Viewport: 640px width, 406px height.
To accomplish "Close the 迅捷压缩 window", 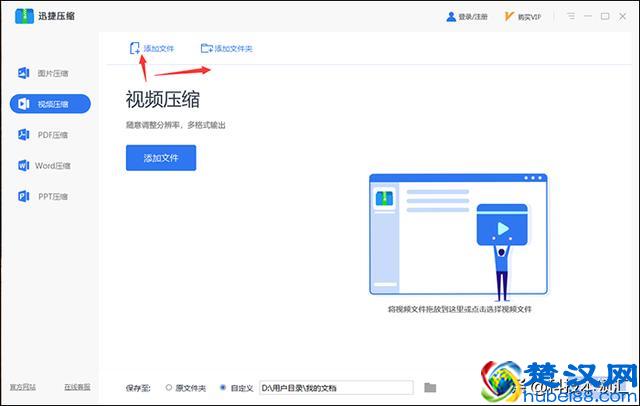I will 622,16.
